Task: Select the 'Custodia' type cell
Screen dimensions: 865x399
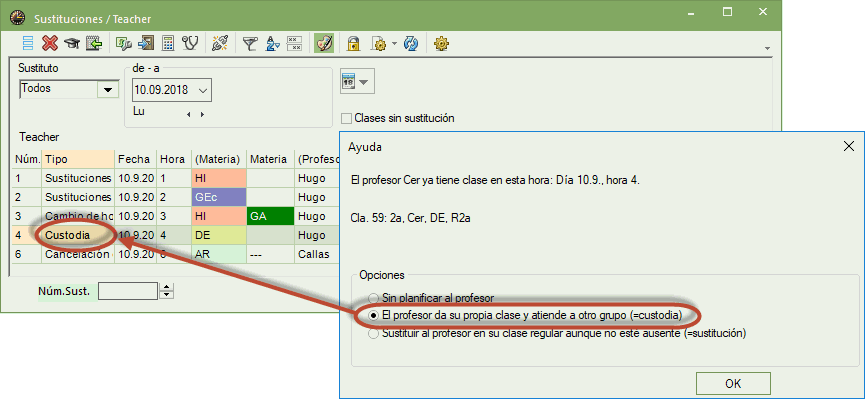Action: 78,235
